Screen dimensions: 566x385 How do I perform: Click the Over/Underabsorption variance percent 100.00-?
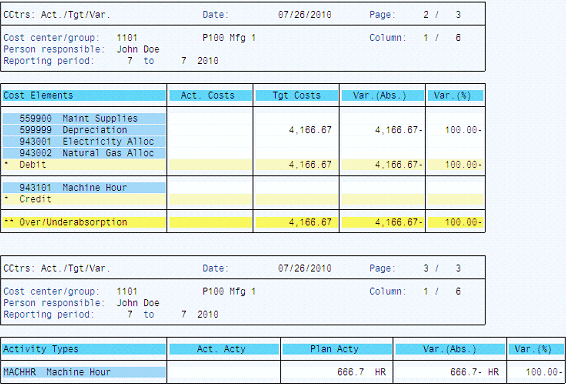pos(463,222)
